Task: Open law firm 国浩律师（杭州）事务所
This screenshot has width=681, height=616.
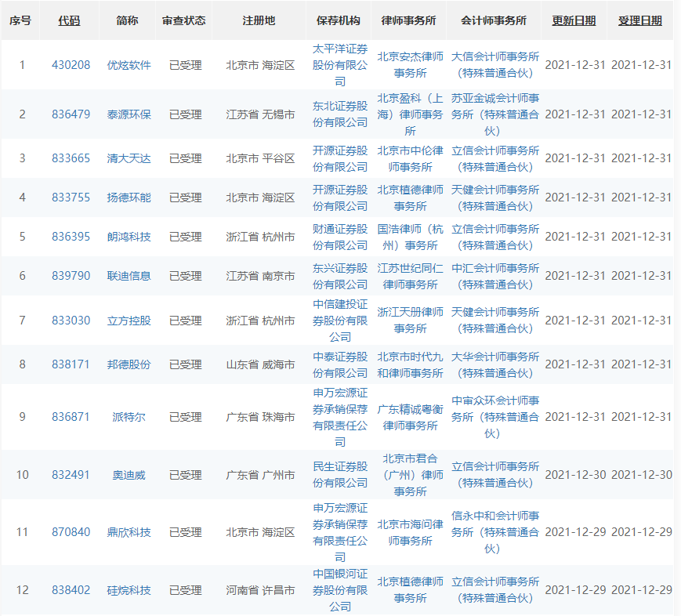Action: (410, 237)
